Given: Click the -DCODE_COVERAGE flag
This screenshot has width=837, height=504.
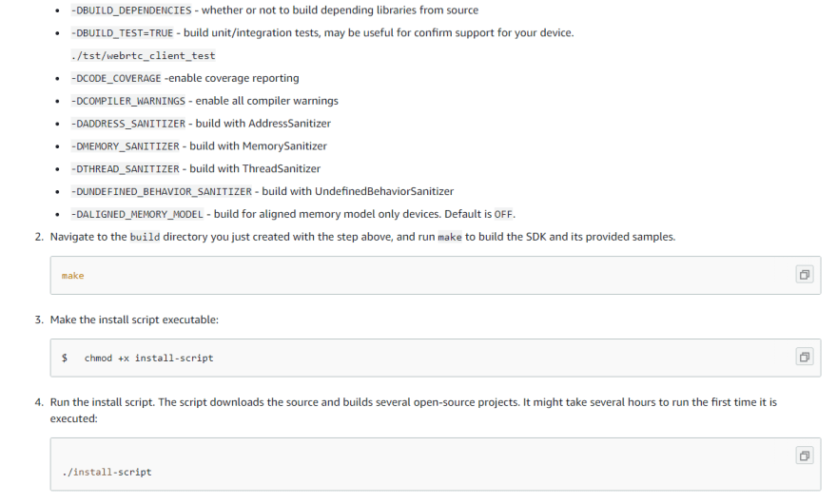Looking at the screenshot, I should pyautogui.click(x=116, y=79).
